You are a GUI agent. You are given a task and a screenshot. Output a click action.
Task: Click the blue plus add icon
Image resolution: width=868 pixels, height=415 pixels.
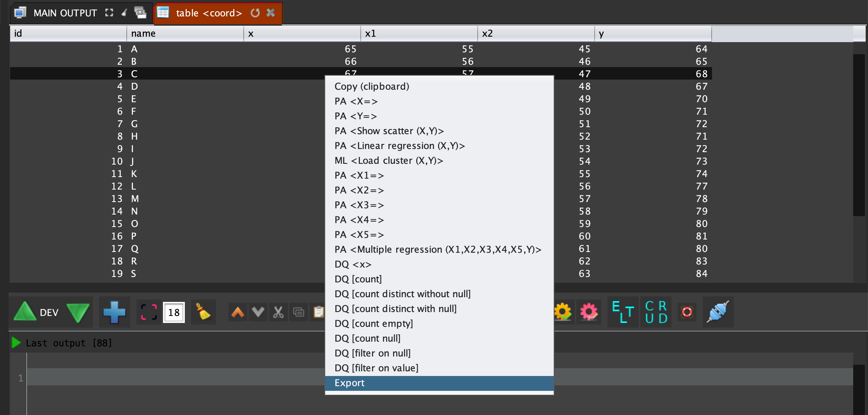tap(114, 312)
